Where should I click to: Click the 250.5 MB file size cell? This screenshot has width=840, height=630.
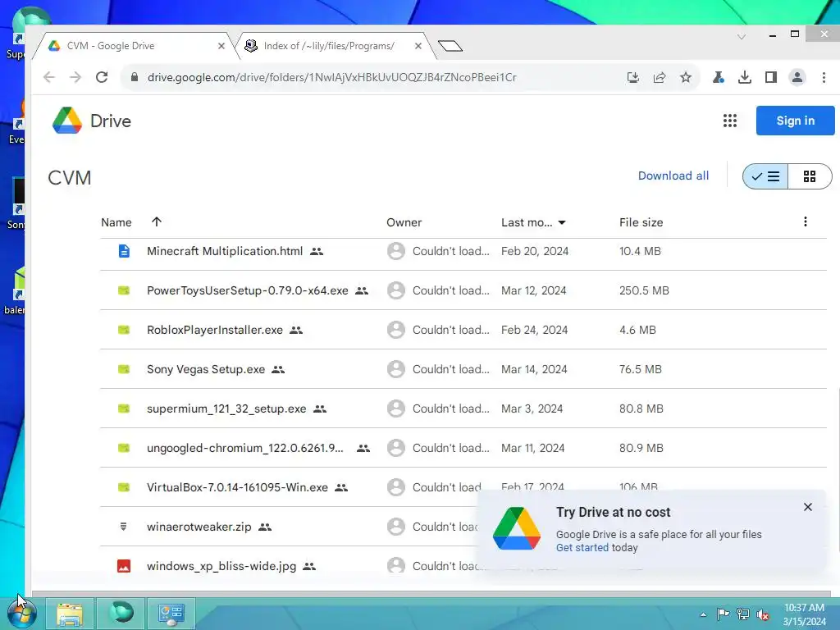coord(644,290)
